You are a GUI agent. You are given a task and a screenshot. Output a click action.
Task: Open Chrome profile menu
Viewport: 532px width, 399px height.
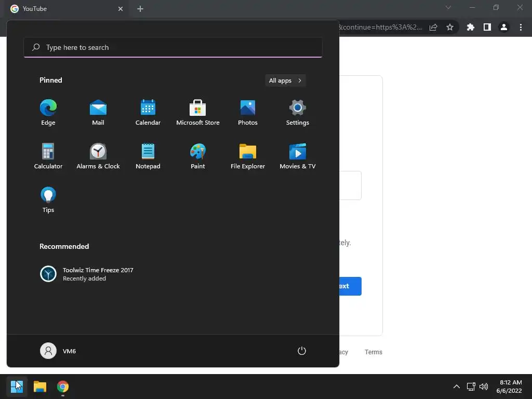click(x=504, y=27)
